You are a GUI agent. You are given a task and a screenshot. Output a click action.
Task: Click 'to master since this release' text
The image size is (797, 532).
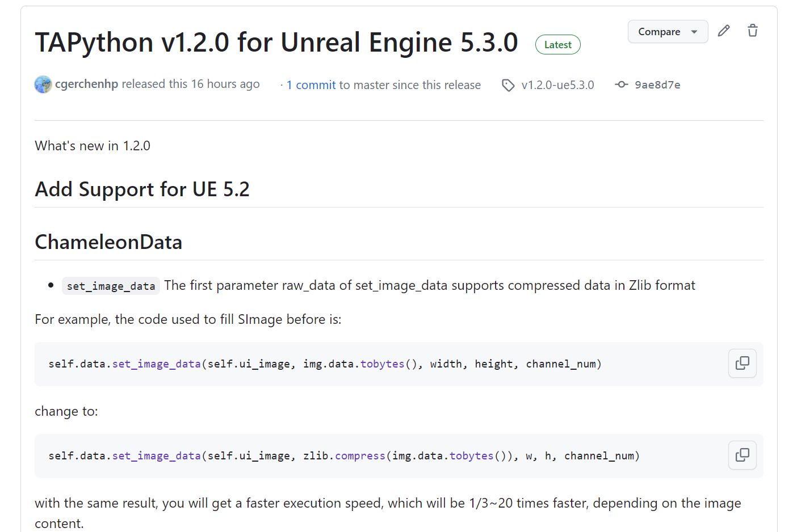click(x=410, y=85)
